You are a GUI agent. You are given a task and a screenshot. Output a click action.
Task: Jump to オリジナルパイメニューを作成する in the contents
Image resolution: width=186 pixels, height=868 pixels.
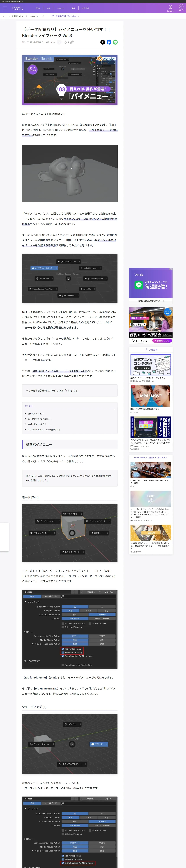coord(44,430)
